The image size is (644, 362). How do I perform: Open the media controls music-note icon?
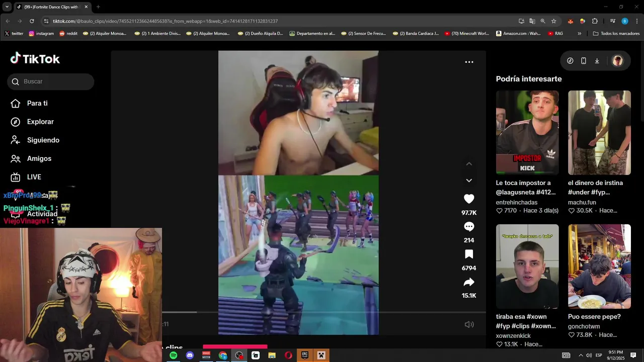pos(612,21)
